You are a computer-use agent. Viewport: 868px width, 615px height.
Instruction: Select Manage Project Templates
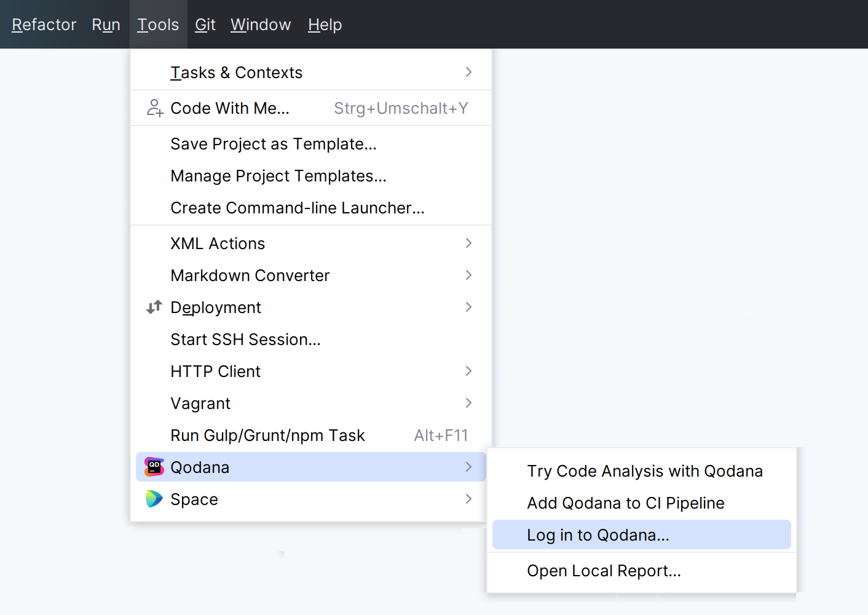point(278,175)
